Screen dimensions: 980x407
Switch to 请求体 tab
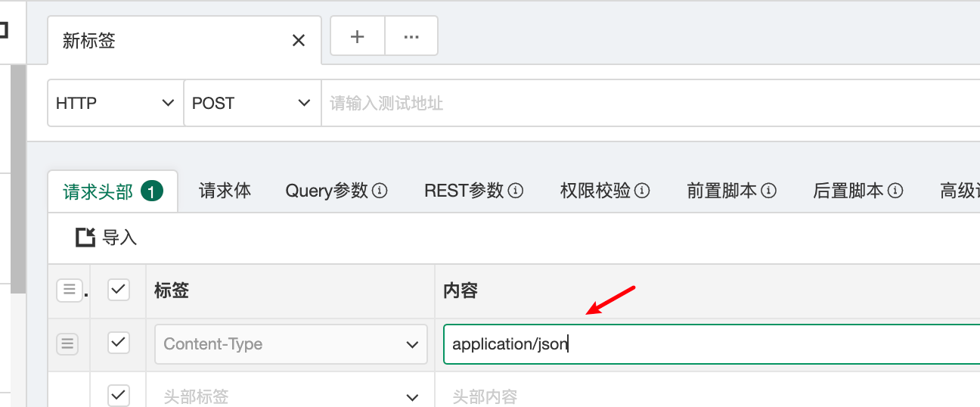point(225,191)
